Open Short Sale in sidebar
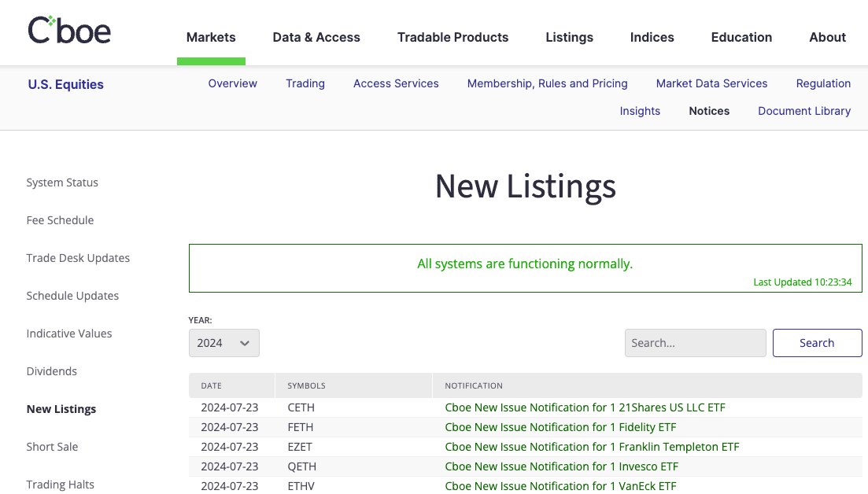 [x=52, y=447]
